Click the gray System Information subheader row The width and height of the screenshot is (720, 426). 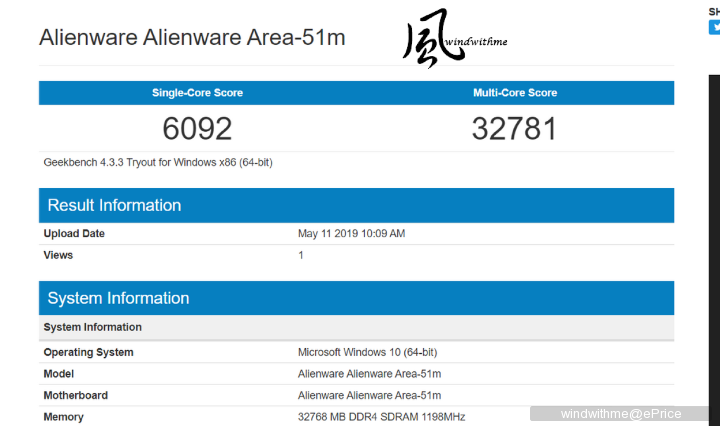click(x=356, y=327)
